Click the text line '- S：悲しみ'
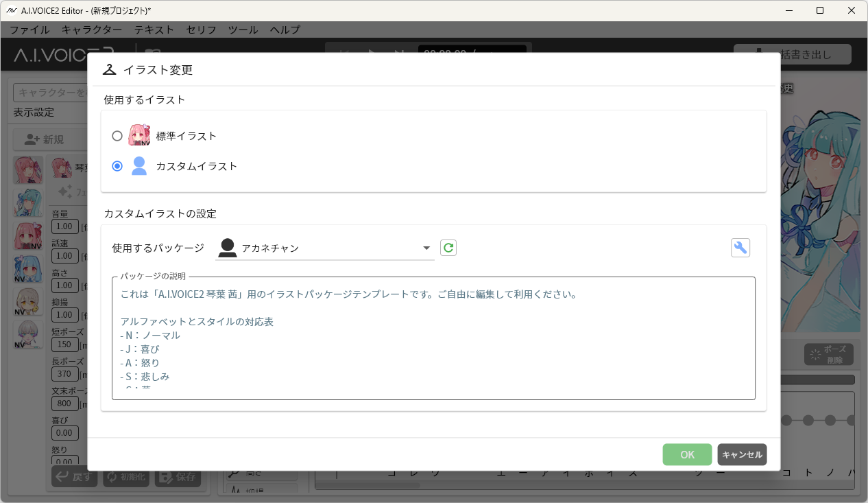Viewport: 868px width, 503px height. click(145, 377)
